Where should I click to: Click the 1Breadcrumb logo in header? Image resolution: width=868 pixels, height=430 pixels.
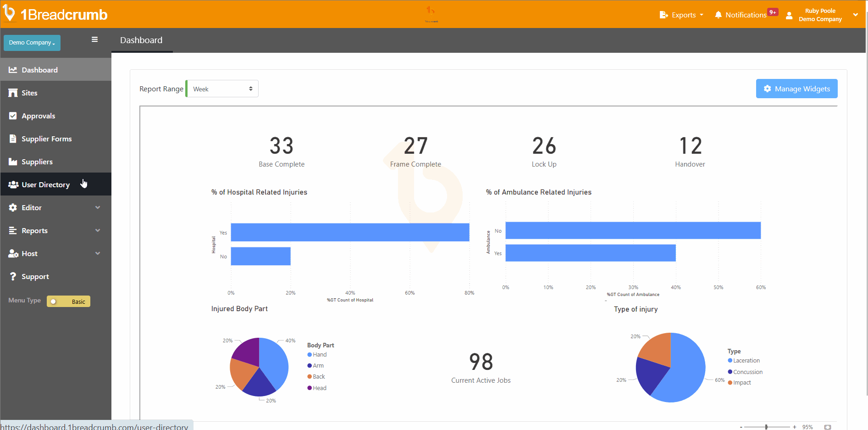pos(55,14)
